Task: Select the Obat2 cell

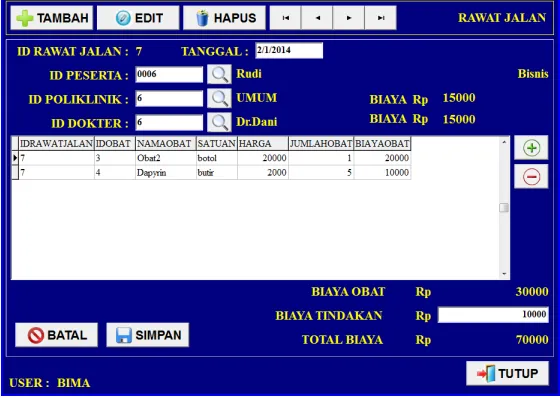Action: (x=166, y=158)
